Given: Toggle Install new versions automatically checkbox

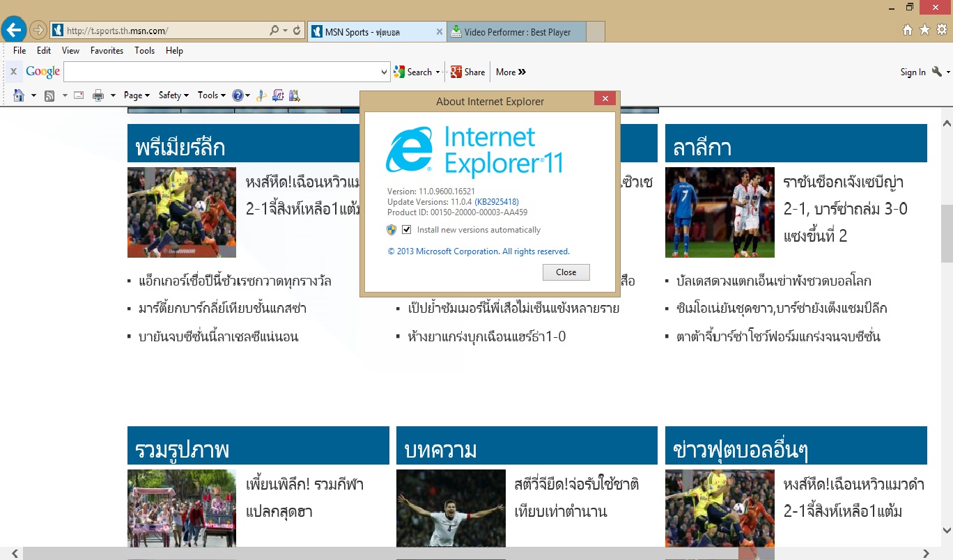Looking at the screenshot, I should tap(407, 230).
